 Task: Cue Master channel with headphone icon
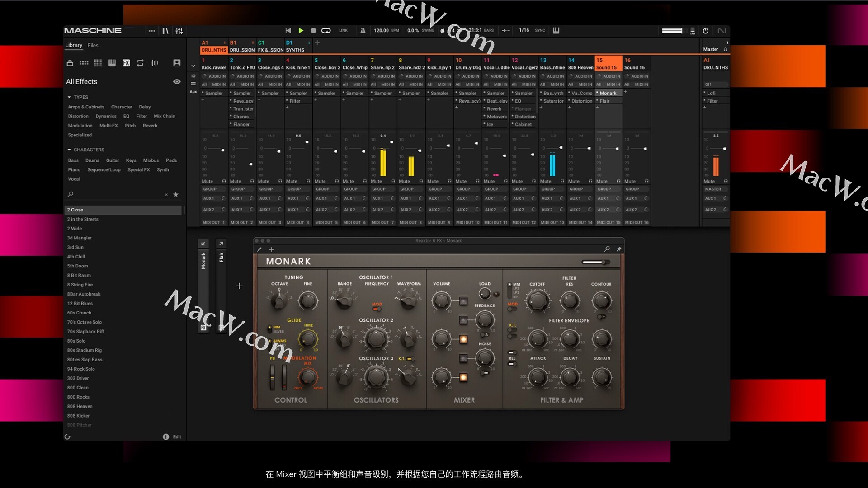726,49
